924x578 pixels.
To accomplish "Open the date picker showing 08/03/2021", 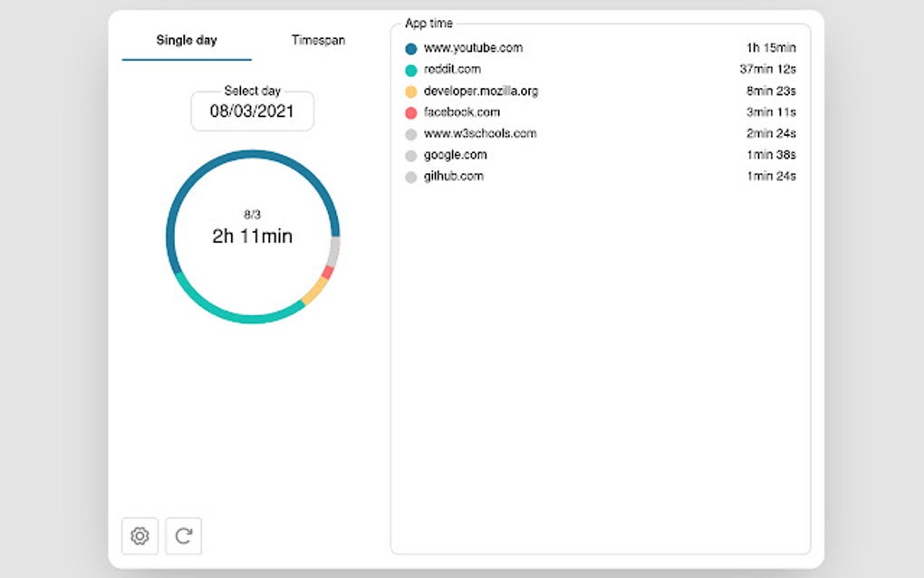I will pos(252,110).
